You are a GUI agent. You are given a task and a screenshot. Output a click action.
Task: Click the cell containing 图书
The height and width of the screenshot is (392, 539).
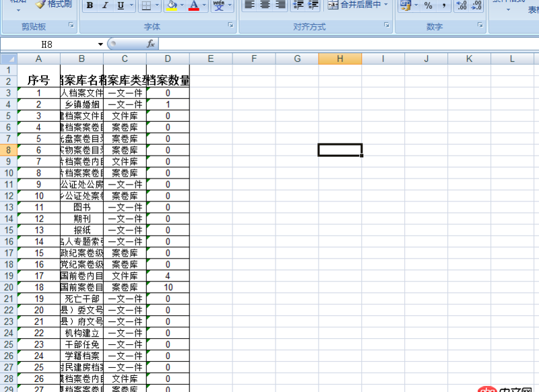[82, 207]
